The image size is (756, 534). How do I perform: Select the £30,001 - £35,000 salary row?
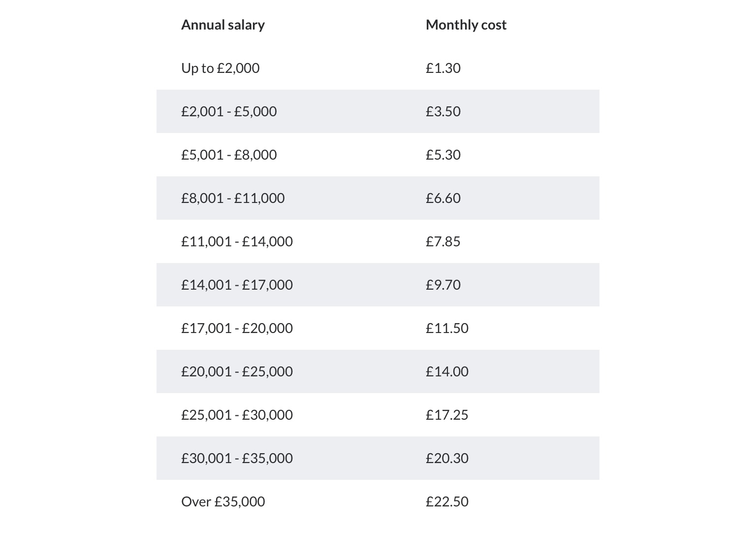237,458
